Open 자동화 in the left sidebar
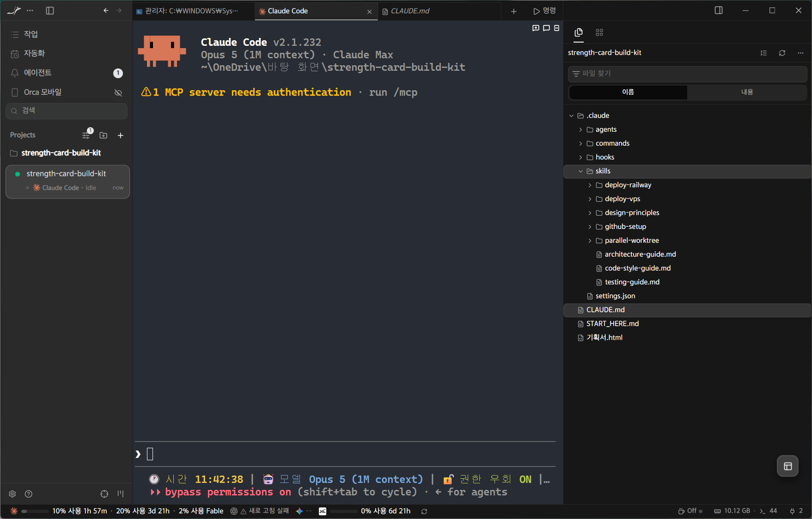Screen dimensions: 812x519 click(67, 54)
